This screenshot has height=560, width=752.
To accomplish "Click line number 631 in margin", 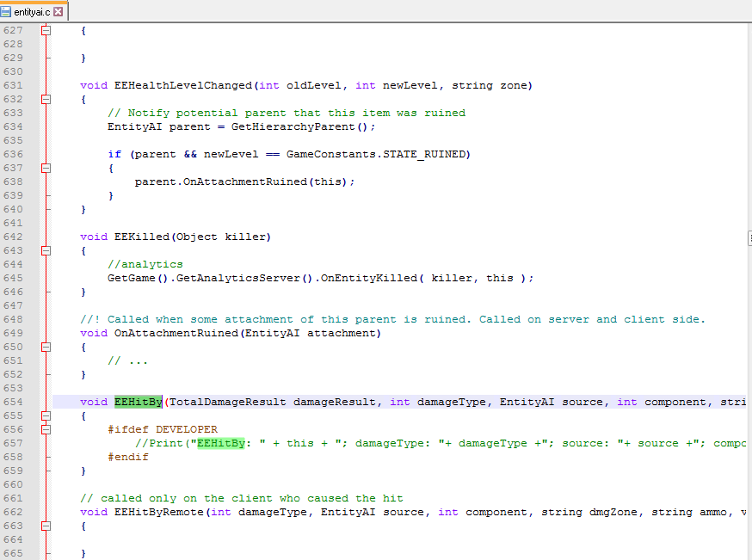I will point(13,85).
